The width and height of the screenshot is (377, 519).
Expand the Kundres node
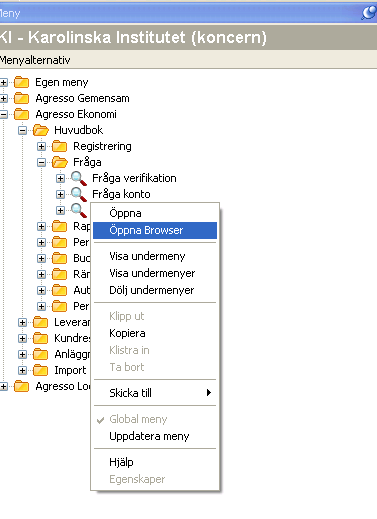[22, 338]
